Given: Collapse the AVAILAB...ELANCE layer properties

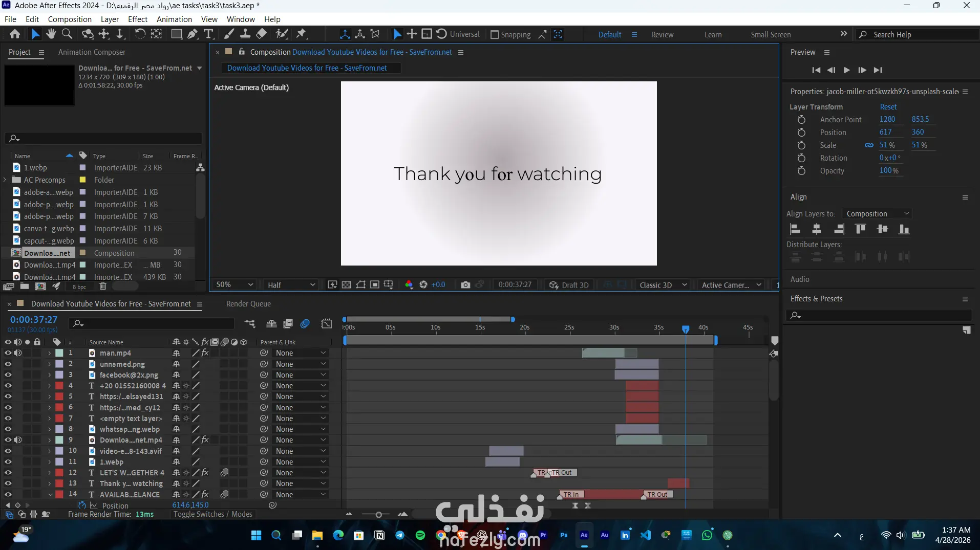Looking at the screenshot, I should point(50,495).
